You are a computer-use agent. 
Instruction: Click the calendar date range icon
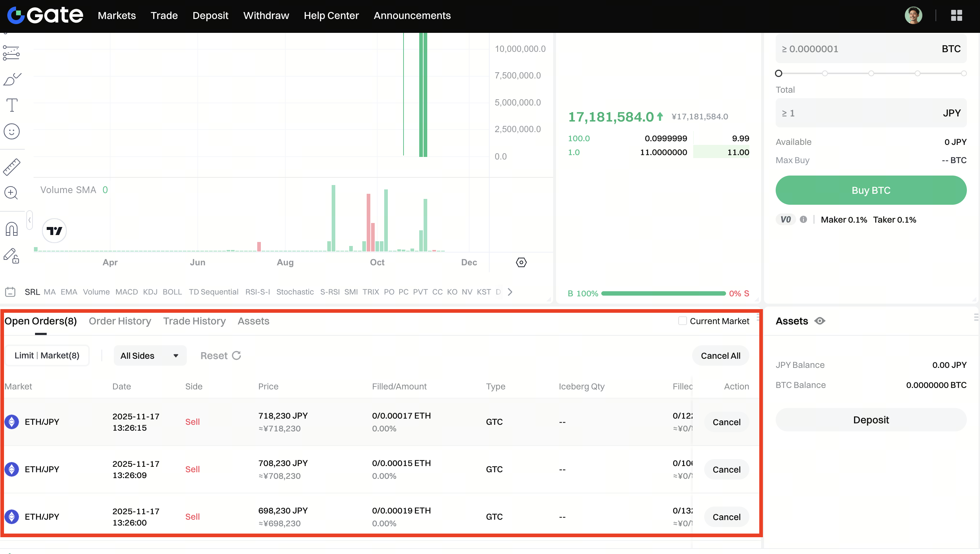pyautogui.click(x=10, y=292)
